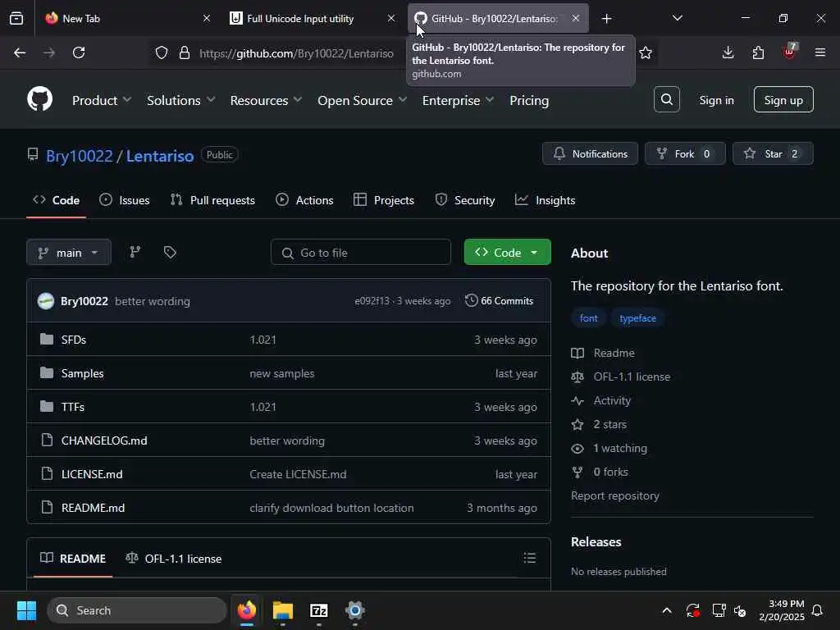Switch to the Pull requests tab
840x630 pixels.
pos(212,200)
